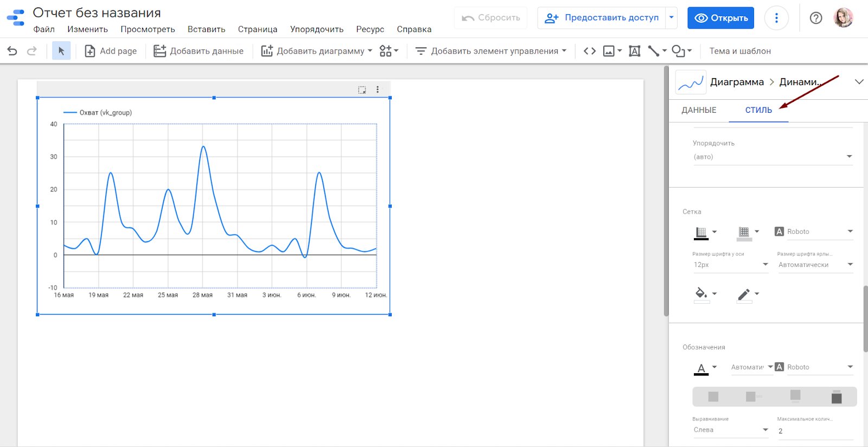Choose the line drawing tool
This screenshot has width=868, height=447.
click(x=654, y=51)
